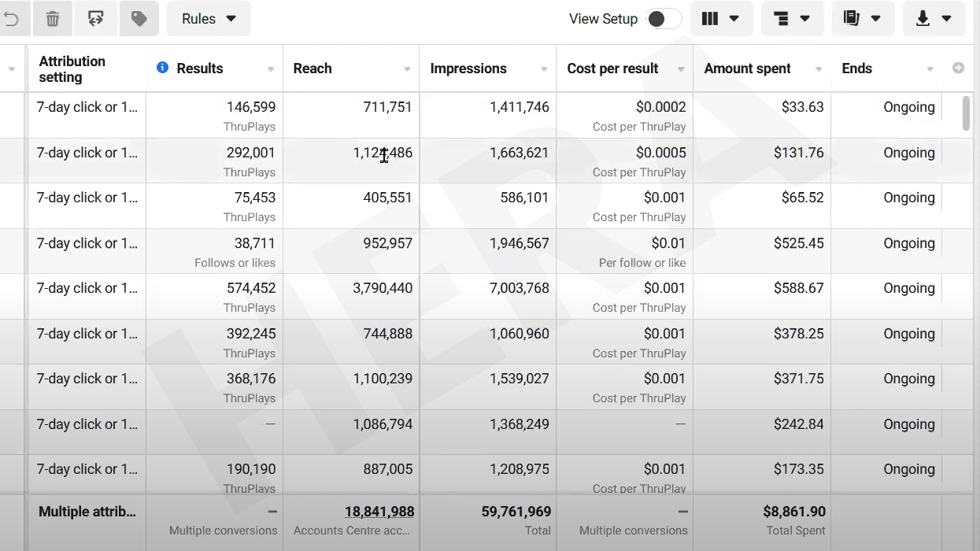Click the Attribution setting column header
Viewport: 980px width, 551px height.
coord(72,69)
